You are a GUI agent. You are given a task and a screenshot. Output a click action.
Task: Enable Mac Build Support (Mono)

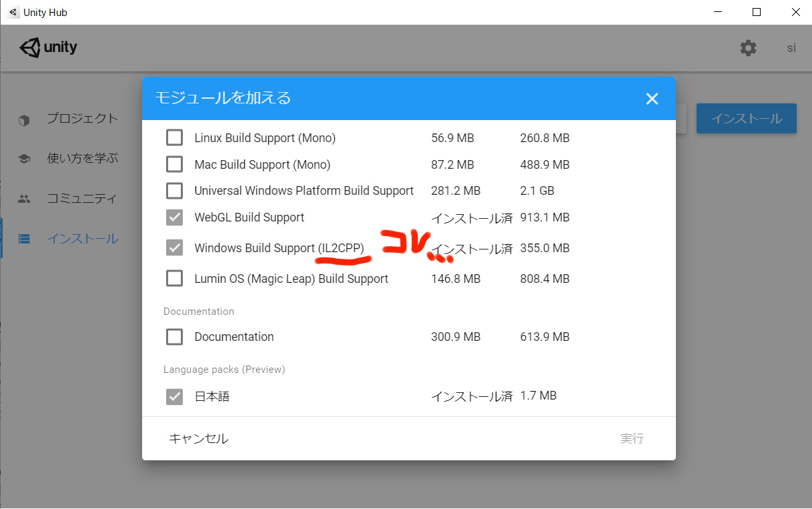[174, 164]
